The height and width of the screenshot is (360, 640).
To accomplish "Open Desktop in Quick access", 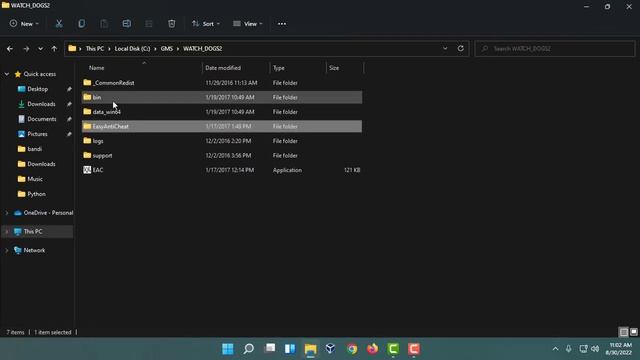I will pyautogui.click(x=38, y=89).
